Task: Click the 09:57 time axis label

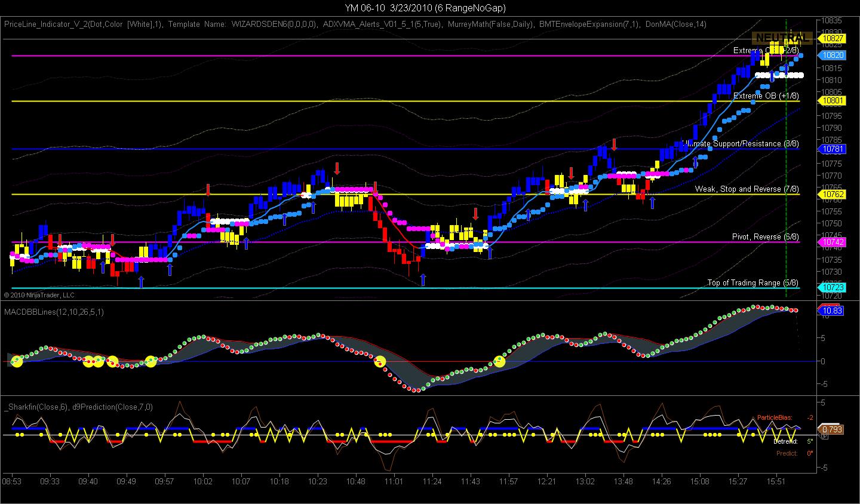Action: click(165, 481)
